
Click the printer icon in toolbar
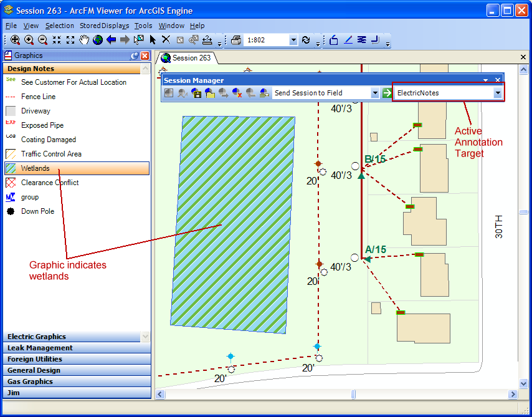pos(235,40)
